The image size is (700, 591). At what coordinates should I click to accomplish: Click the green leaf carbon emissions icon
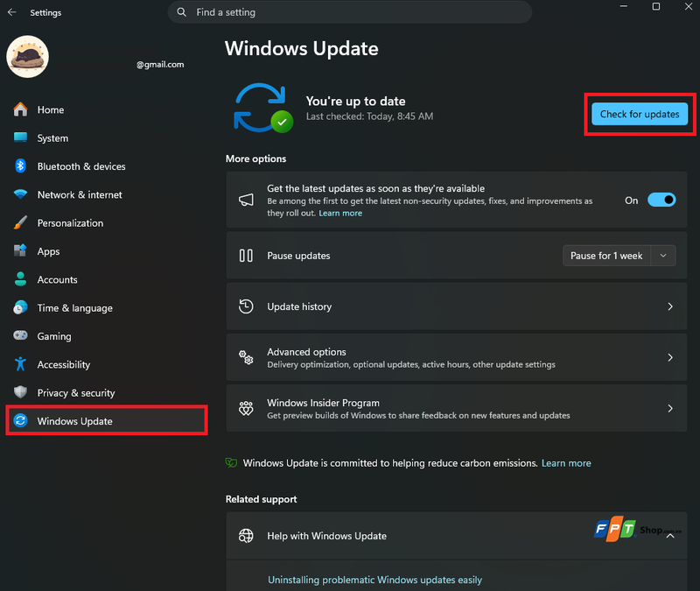pyautogui.click(x=231, y=463)
